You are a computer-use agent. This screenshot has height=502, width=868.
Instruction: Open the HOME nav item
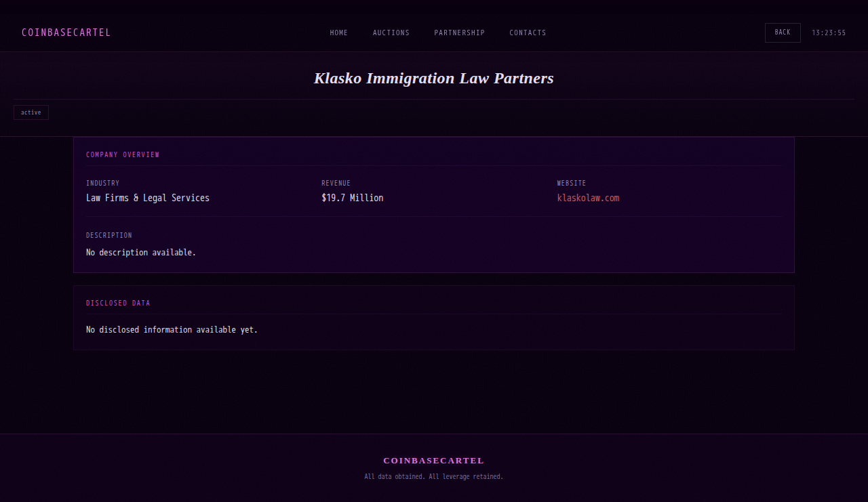[339, 33]
